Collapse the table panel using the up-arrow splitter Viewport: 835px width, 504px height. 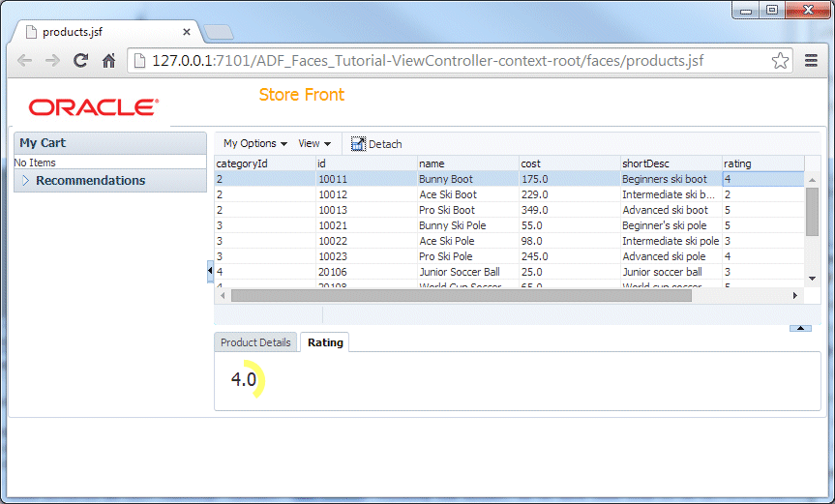[800, 328]
